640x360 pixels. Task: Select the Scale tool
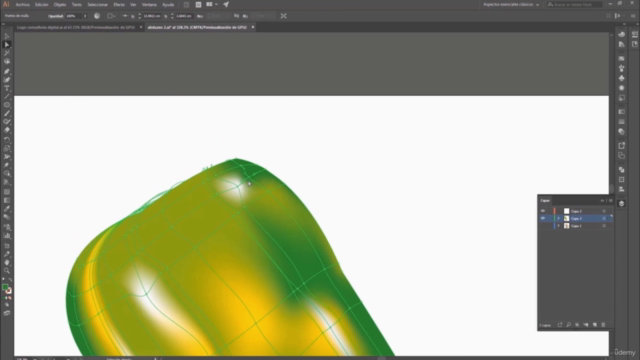point(7,148)
